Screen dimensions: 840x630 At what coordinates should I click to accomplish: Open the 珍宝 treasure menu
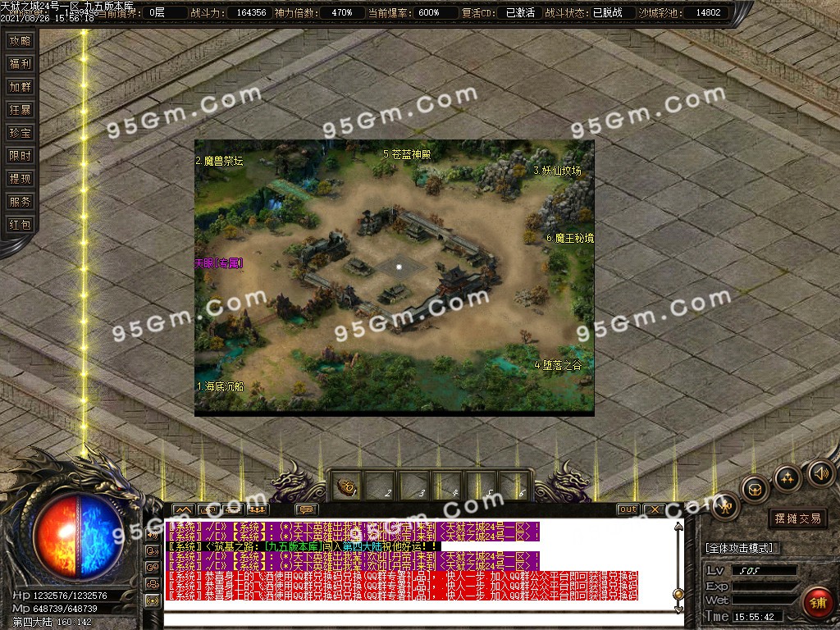pos(21,133)
